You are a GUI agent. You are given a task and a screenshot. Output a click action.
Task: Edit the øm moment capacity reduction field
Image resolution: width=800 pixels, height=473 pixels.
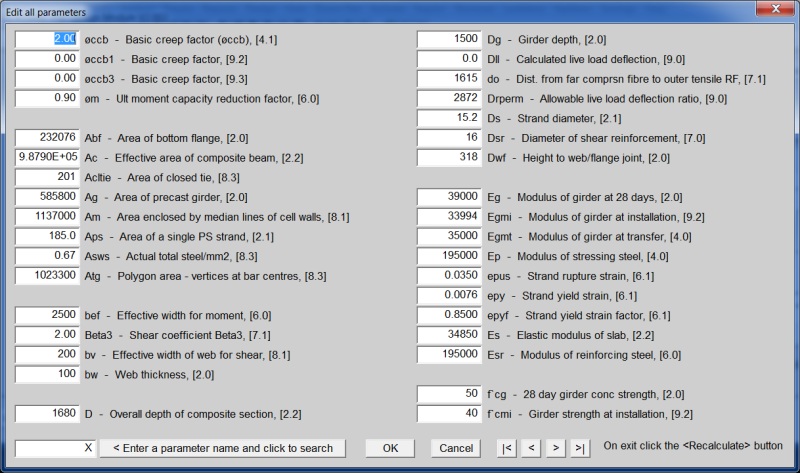pyautogui.click(x=47, y=98)
